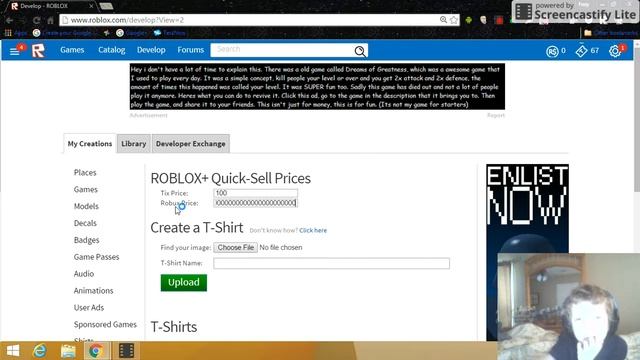Click the zoom icon in address bar

443,20
